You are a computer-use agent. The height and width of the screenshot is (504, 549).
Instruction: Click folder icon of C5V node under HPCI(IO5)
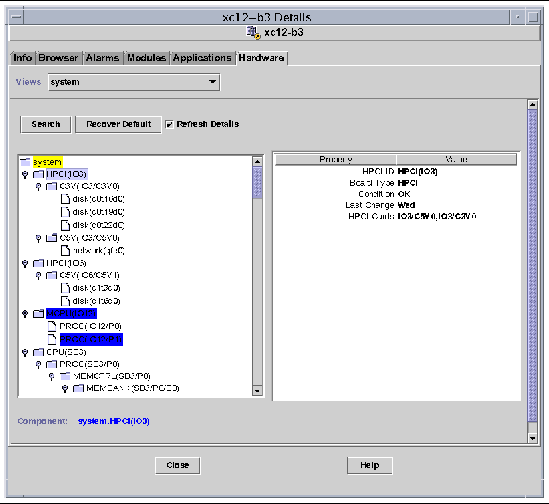click(51, 275)
